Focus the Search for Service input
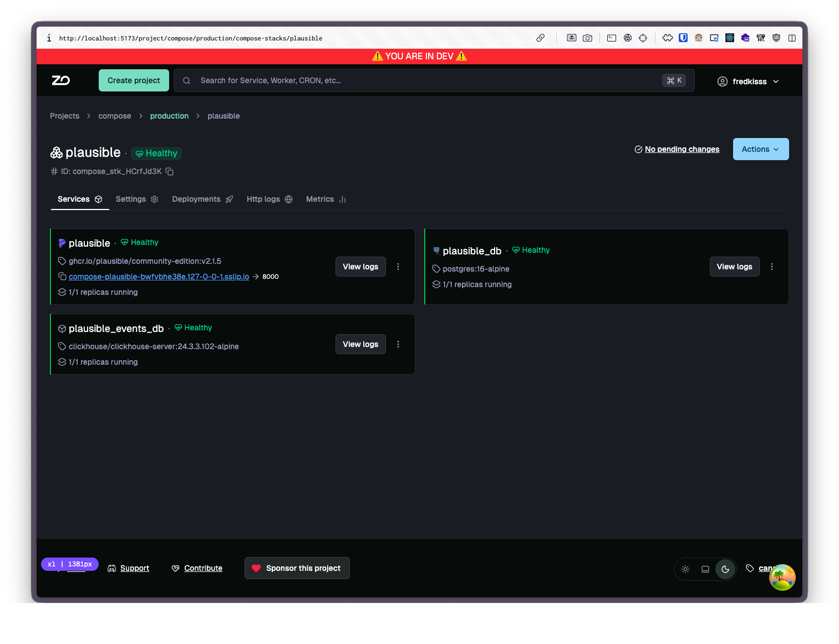Screen dimensions: 839x644 434,80
